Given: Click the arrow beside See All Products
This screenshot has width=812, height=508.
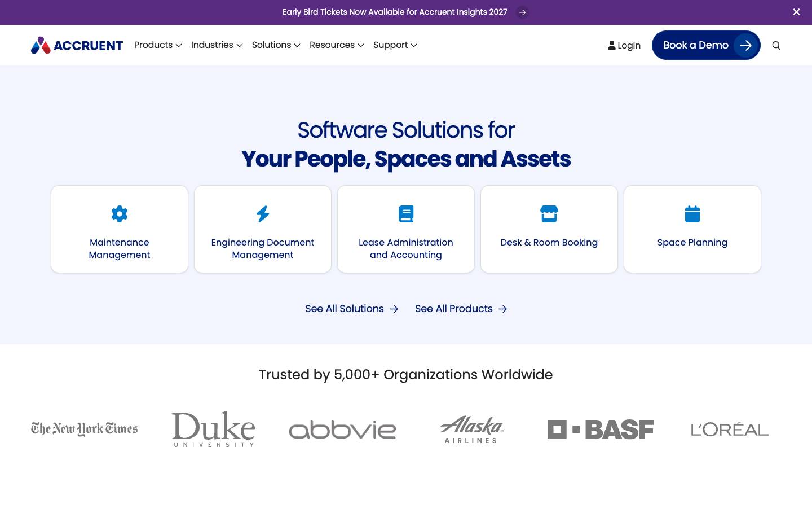Looking at the screenshot, I should [x=503, y=309].
